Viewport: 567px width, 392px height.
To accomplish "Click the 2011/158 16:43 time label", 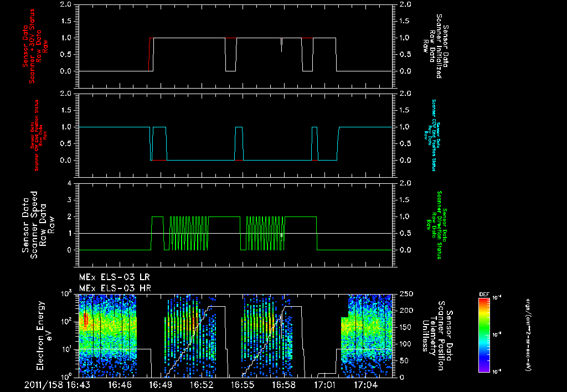I will point(57,385).
